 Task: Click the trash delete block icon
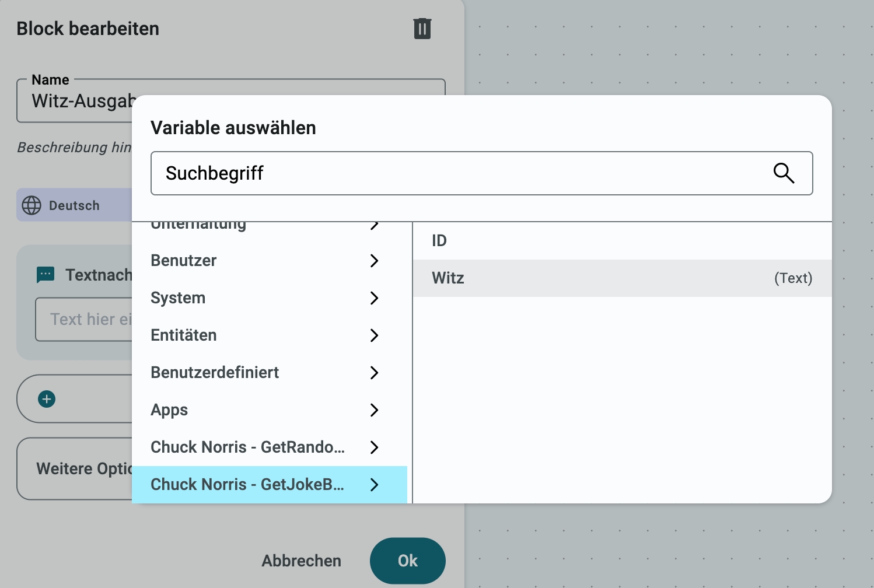coord(422,29)
